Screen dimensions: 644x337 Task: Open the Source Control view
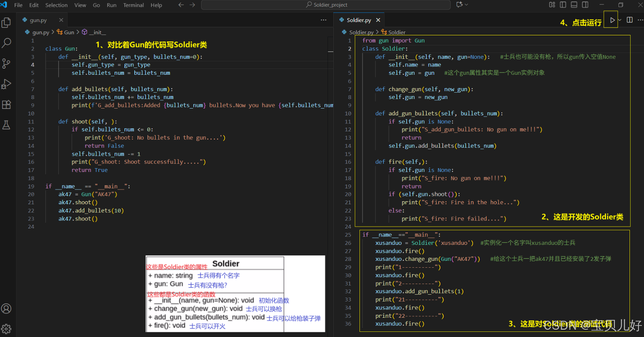click(x=6, y=64)
